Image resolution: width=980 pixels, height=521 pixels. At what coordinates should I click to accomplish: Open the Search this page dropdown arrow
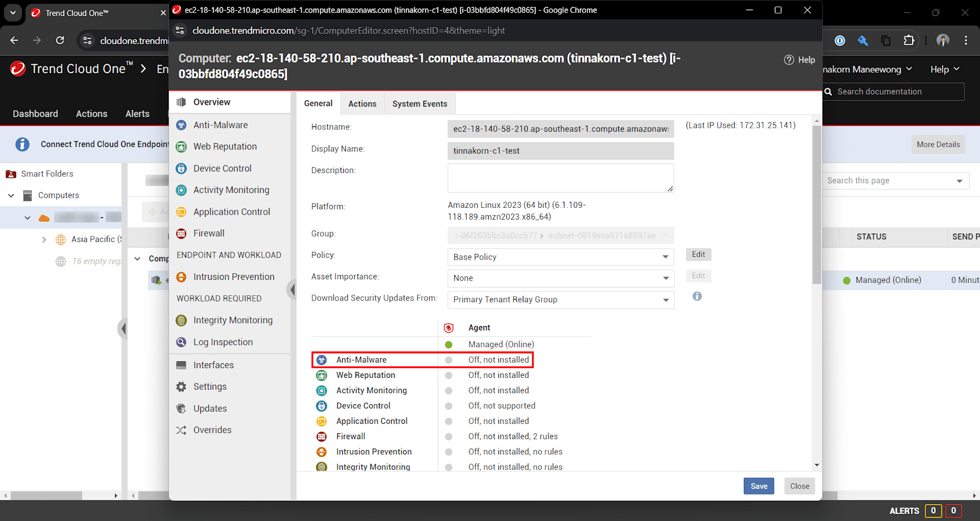(x=959, y=181)
